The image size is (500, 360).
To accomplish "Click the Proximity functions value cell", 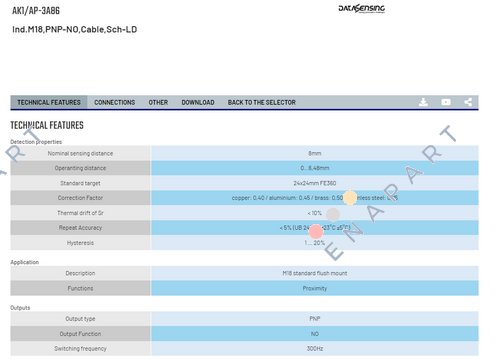I will (315, 288).
